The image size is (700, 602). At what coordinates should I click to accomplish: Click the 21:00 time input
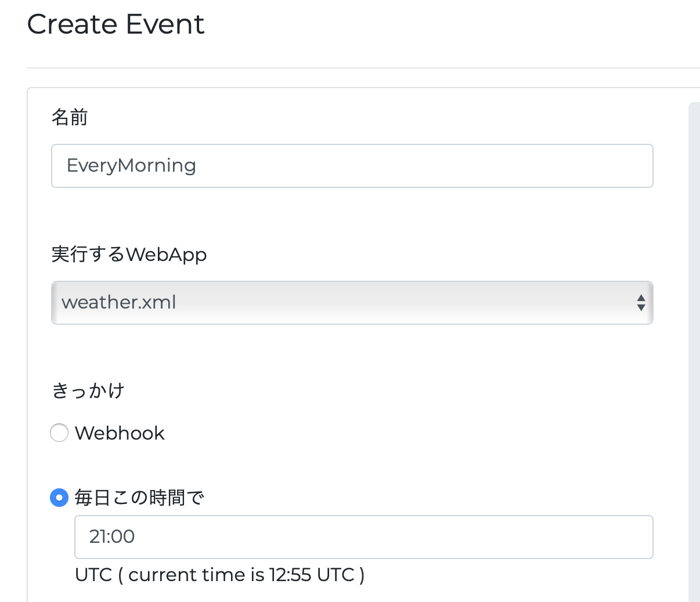pos(363,536)
